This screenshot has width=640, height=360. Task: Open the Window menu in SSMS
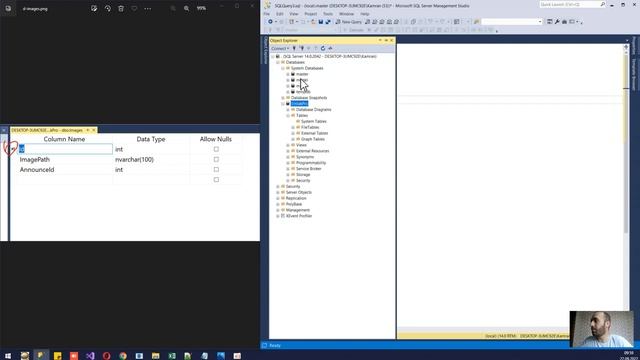[x=347, y=14]
